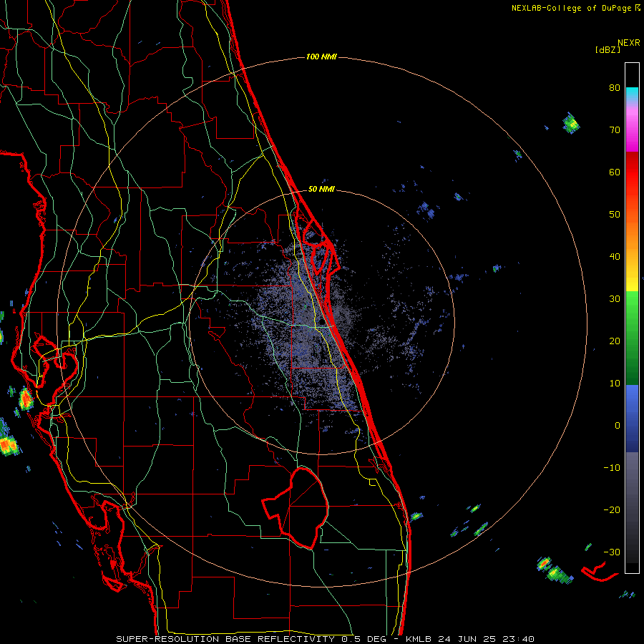
Task: Click the -30 value on the dBZ scale
Action: pos(612,552)
